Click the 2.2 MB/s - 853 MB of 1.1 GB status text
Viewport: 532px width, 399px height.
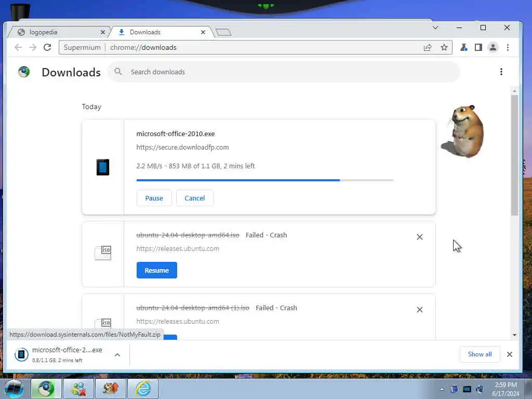click(195, 166)
